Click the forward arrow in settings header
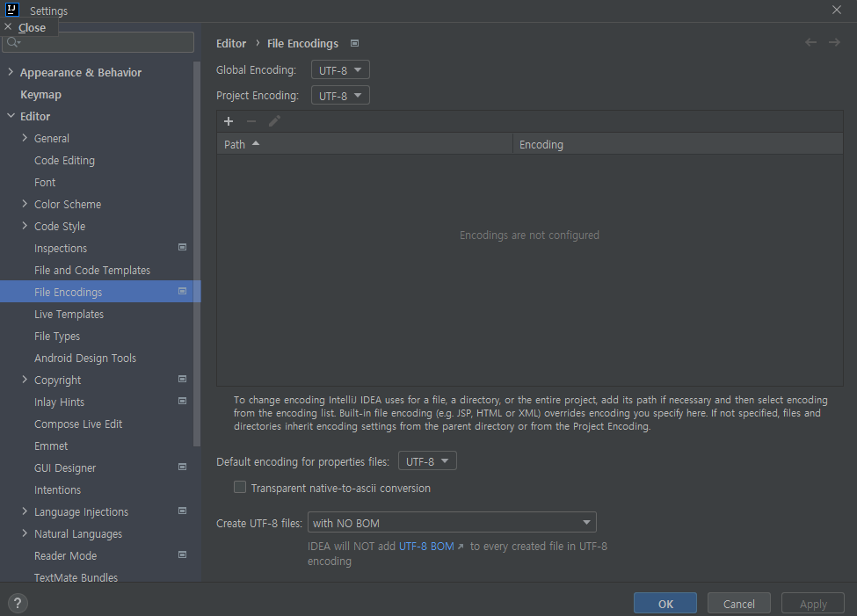Viewport: 857px width, 616px height. click(x=834, y=42)
